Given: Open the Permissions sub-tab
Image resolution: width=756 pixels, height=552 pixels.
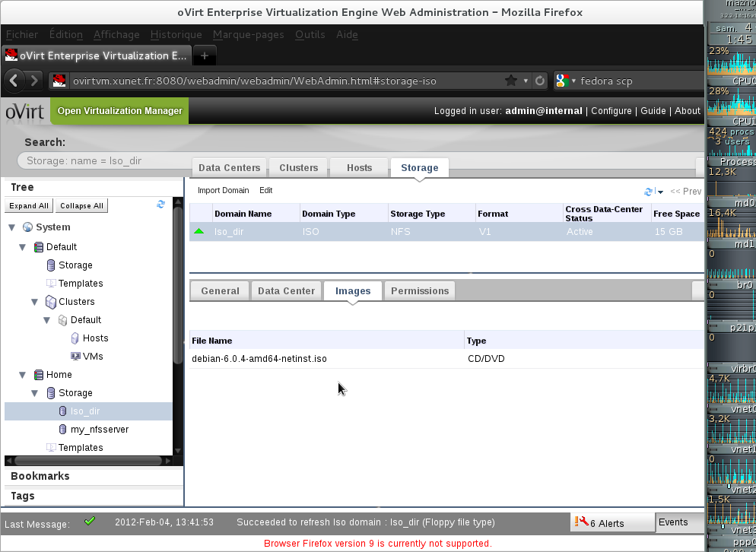Looking at the screenshot, I should 420,290.
